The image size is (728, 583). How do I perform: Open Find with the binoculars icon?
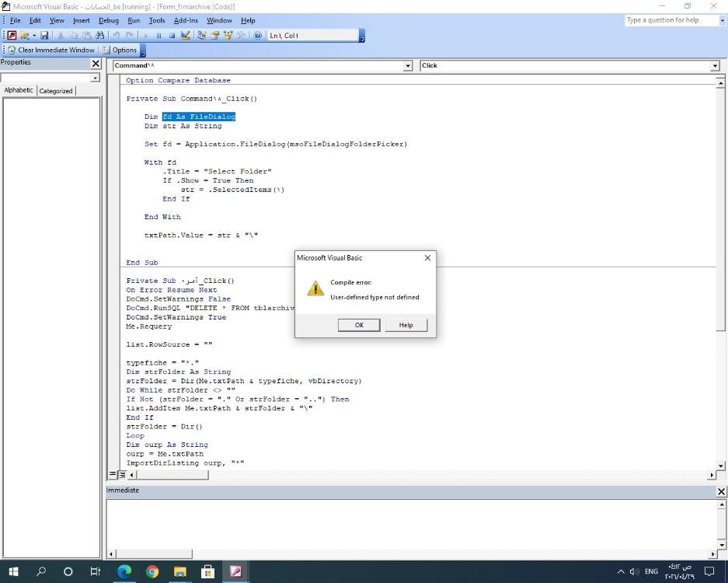tap(99, 35)
